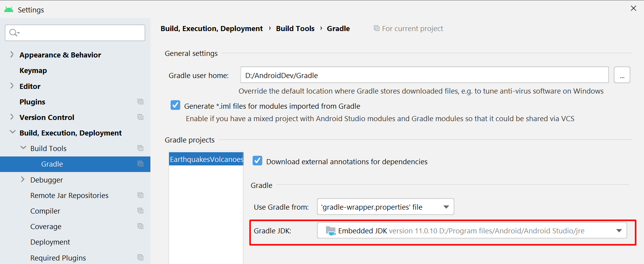This screenshot has width=644, height=264.
Task: Select EarthquakesVolcanoes in Gradle projects list
Action: [206, 159]
